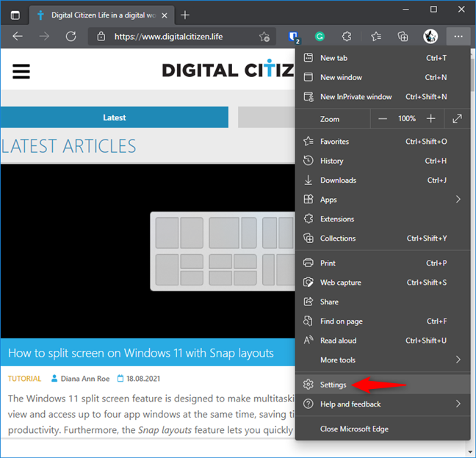The height and width of the screenshot is (458, 476).
Task: Select New InPrivate window
Action: (x=356, y=97)
